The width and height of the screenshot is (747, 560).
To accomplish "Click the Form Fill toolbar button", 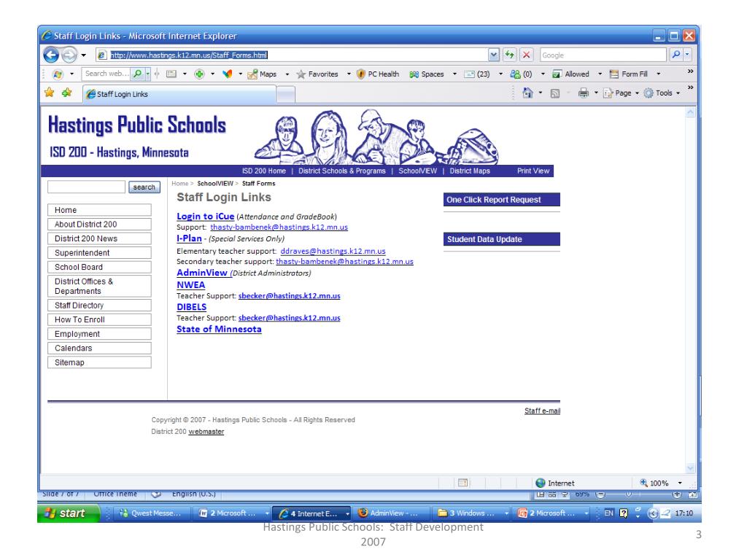I will point(628,74).
